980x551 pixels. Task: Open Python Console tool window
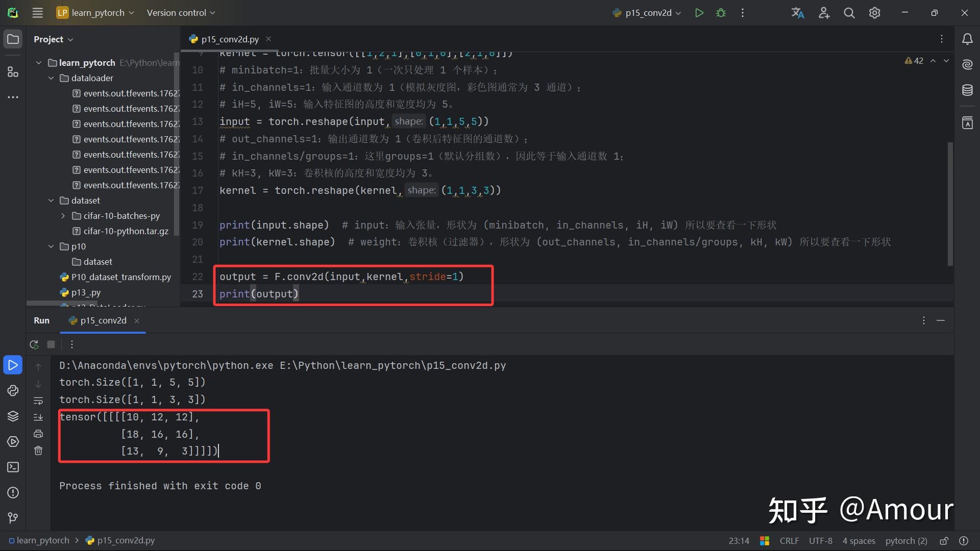13,391
